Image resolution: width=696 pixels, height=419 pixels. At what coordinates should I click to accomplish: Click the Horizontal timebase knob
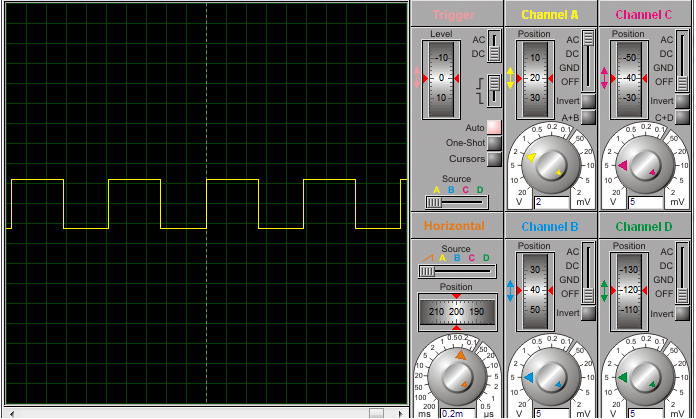[x=457, y=377]
